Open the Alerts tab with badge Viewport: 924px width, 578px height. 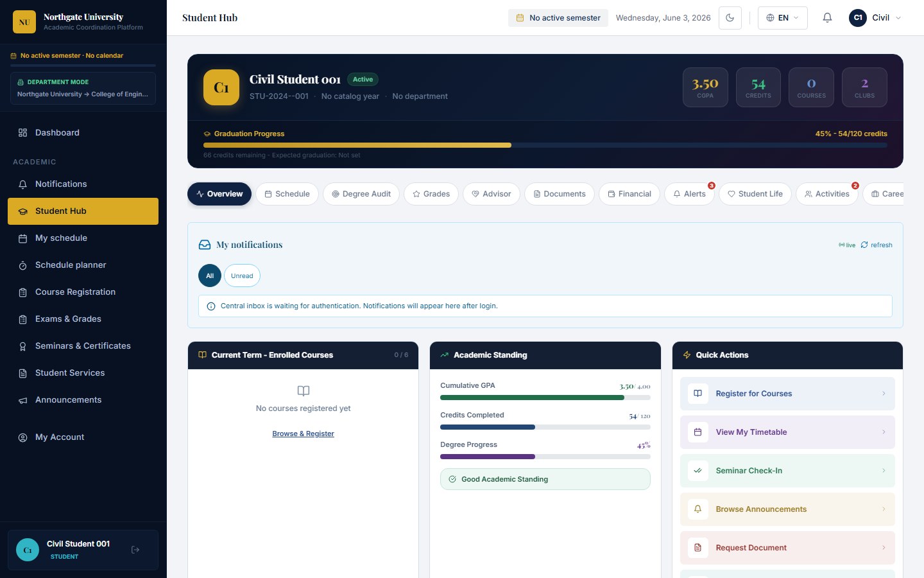click(689, 194)
